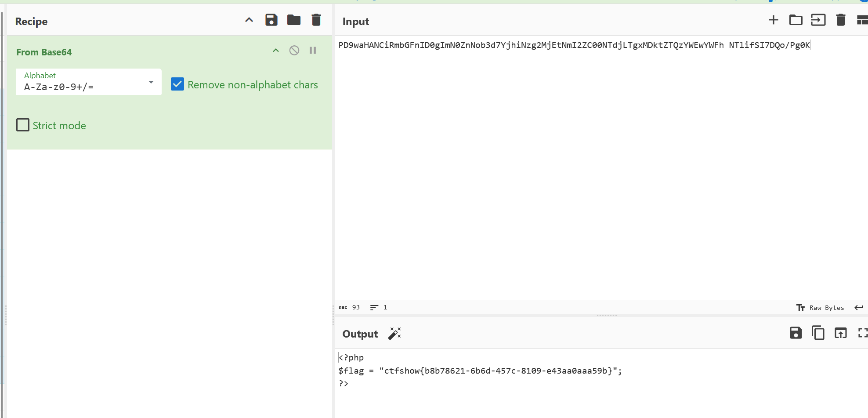Disable the From Base64 operation

point(294,51)
